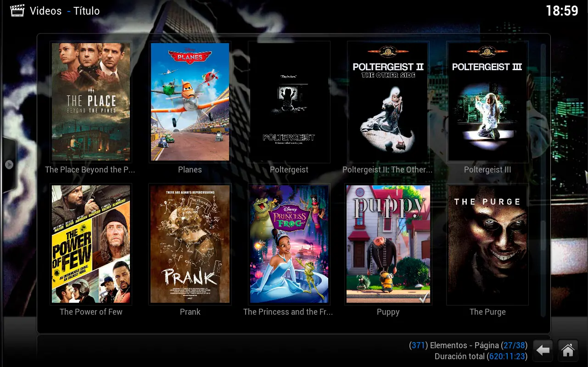
Task: Click the 371 Elementos count
Action: point(437,345)
